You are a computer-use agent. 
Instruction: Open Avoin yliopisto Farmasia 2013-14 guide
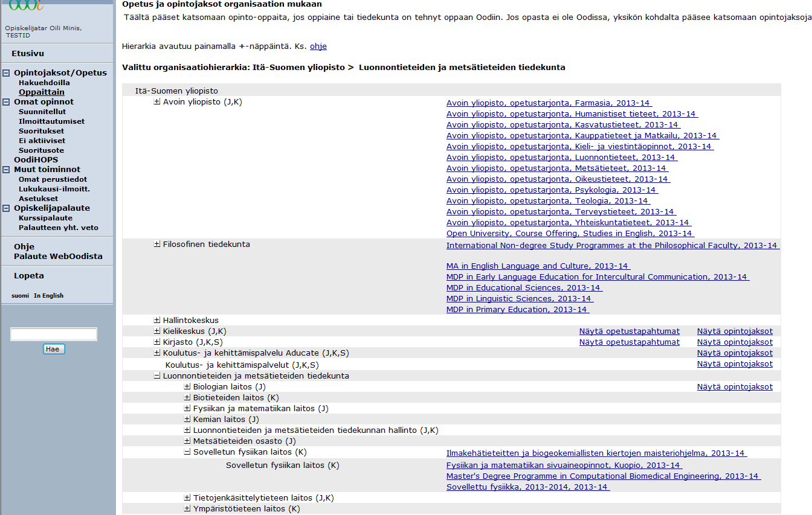click(549, 103)
